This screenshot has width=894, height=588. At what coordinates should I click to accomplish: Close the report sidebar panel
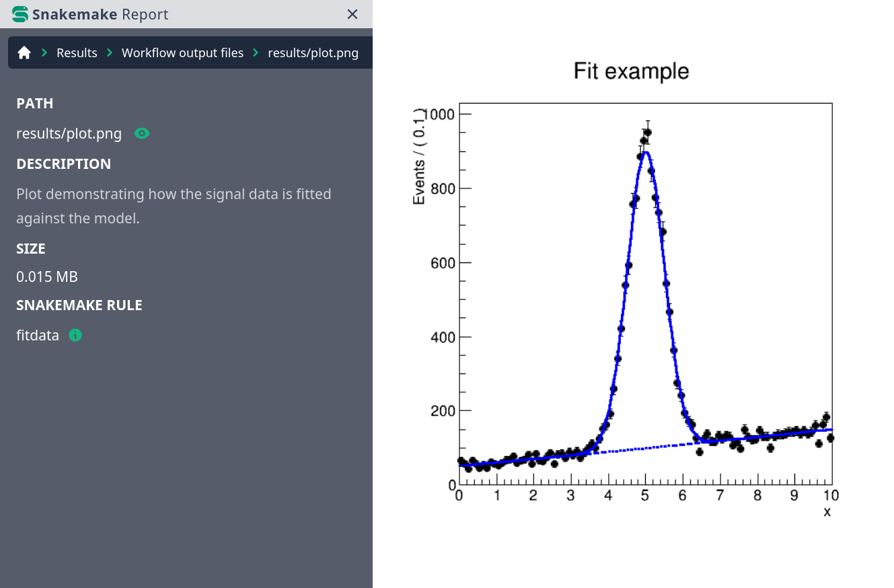[x=352, y=14]
